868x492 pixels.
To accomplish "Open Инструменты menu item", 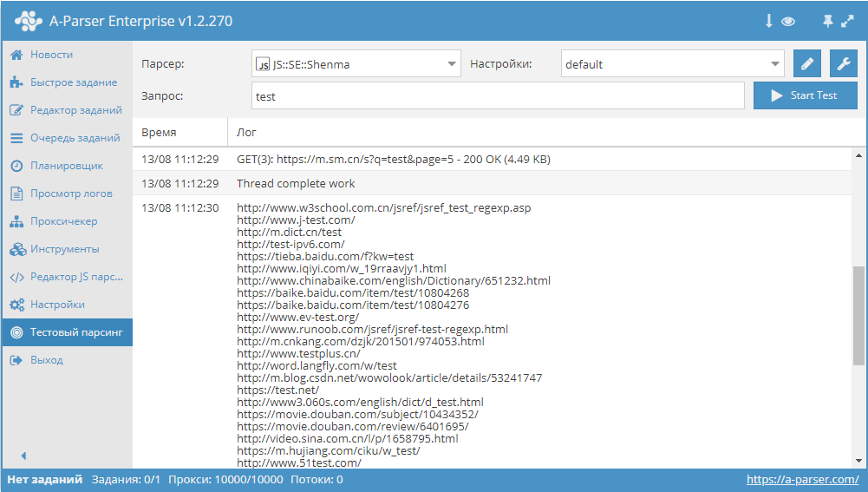I will pyautogui.click(x=67, y=249).
